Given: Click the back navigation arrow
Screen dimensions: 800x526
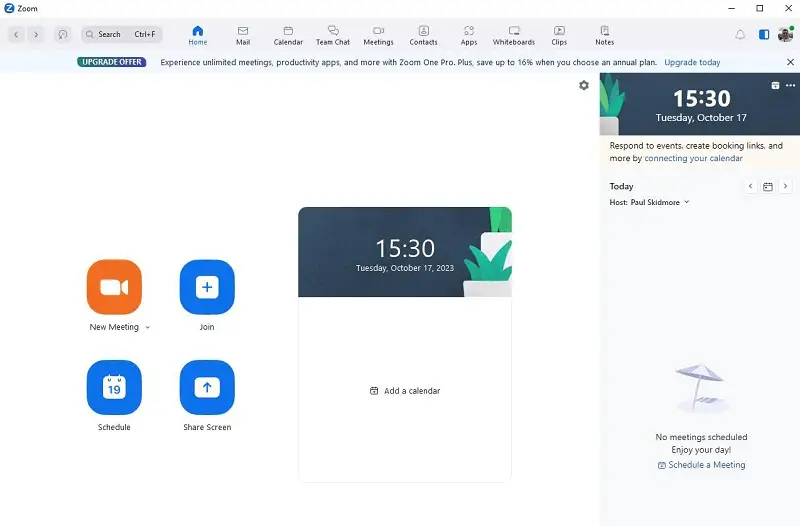Looking at the screenshot, I should click(16, 35).
